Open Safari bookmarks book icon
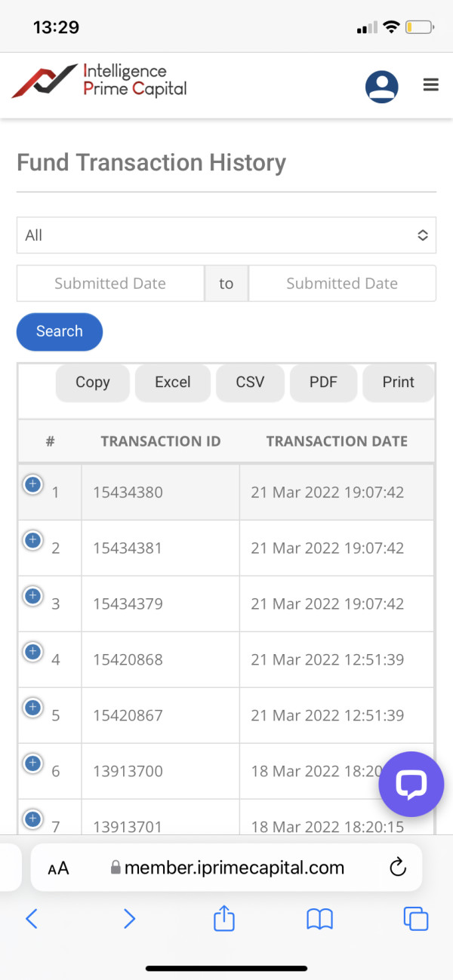 point(320,918)
